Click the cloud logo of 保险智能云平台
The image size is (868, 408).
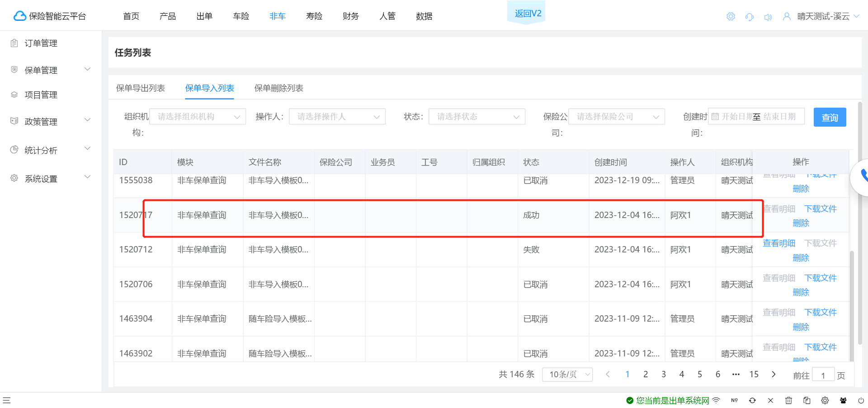click(19, 16)
